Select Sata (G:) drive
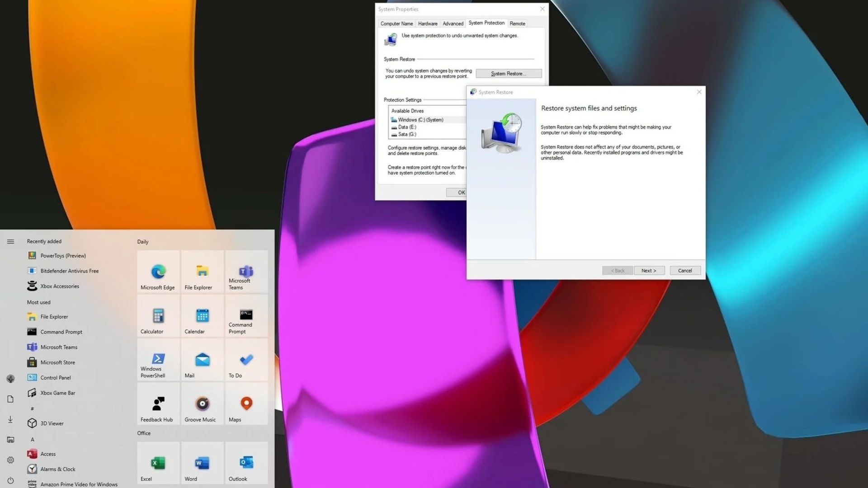This screenshot has height=488, width=868. pos(404,134)
